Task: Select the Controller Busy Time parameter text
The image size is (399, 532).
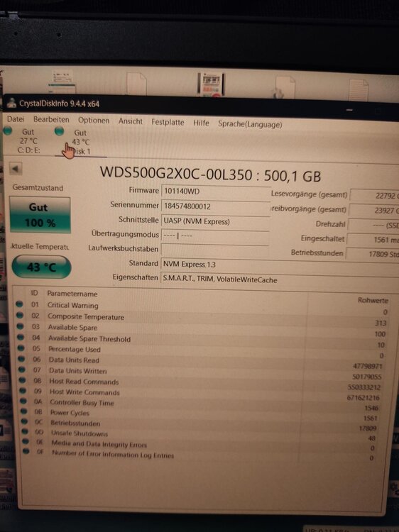Action: click(x=82, y=402)
